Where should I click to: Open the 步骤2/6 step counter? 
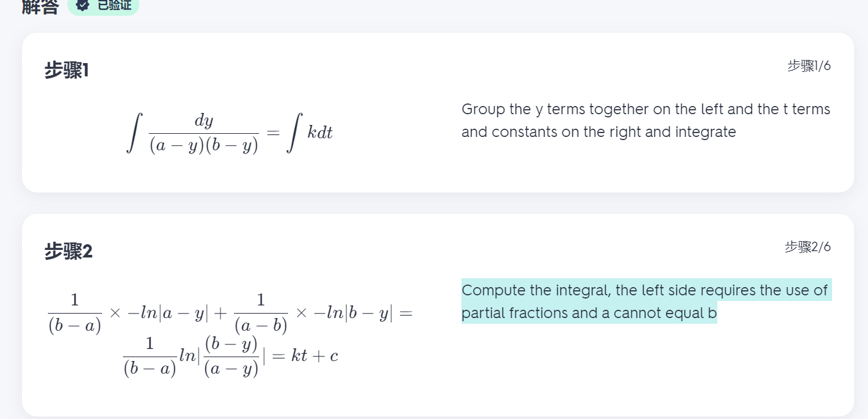(808, 247)
